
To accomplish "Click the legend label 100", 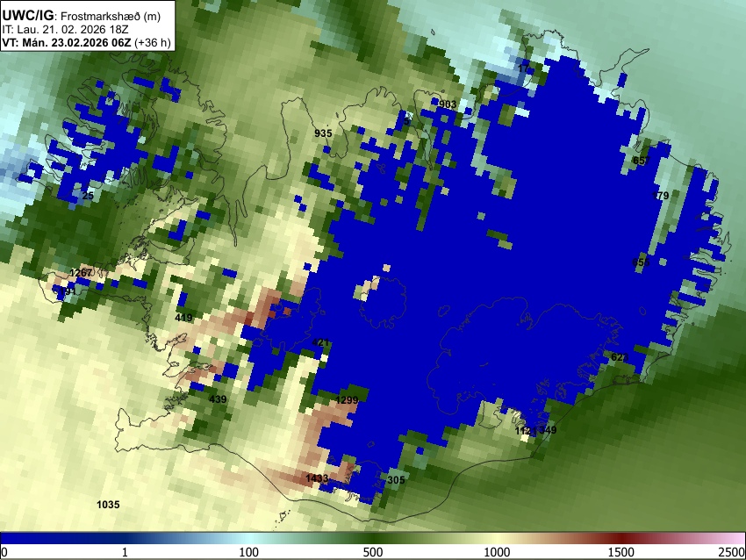I will (249, 552).
